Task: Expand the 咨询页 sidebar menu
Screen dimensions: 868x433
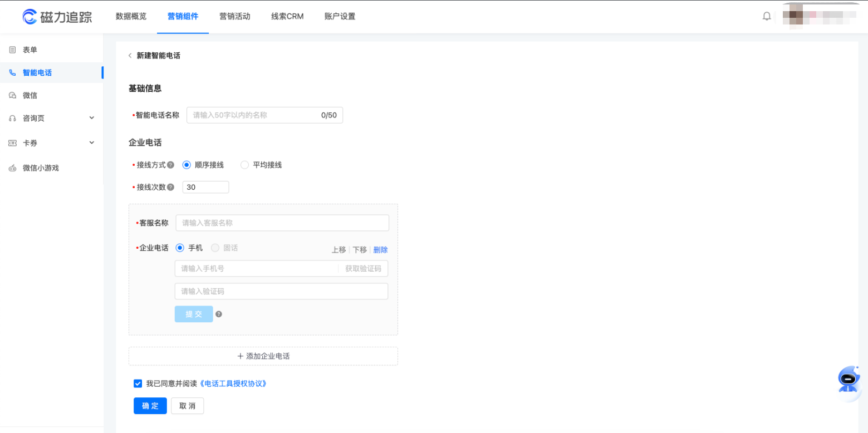Action: (91, 118)
